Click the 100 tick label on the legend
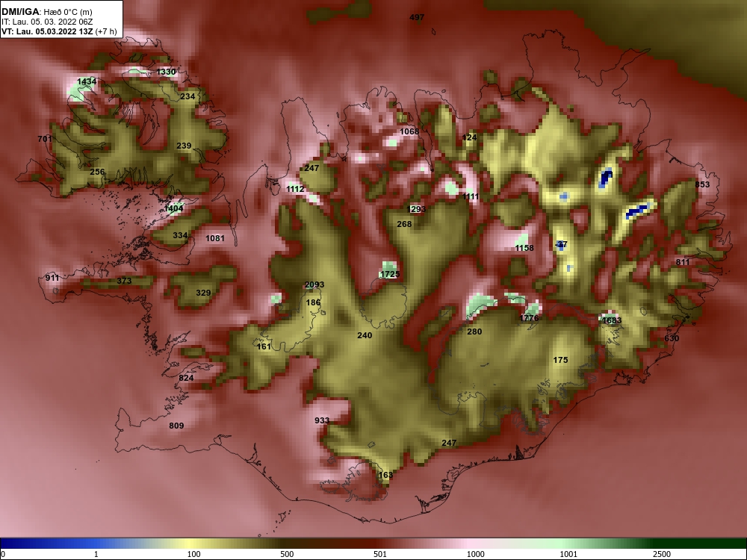The image size is (747, 560). 194,554
